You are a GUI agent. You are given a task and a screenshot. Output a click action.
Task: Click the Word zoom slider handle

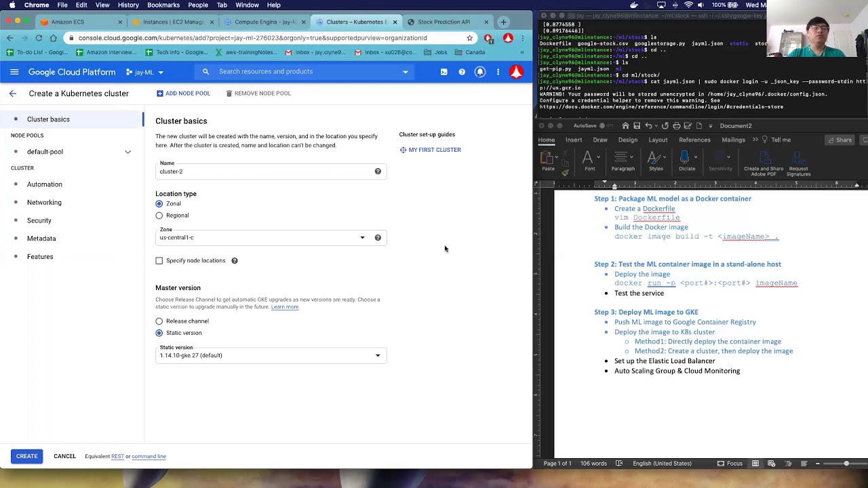846,464
